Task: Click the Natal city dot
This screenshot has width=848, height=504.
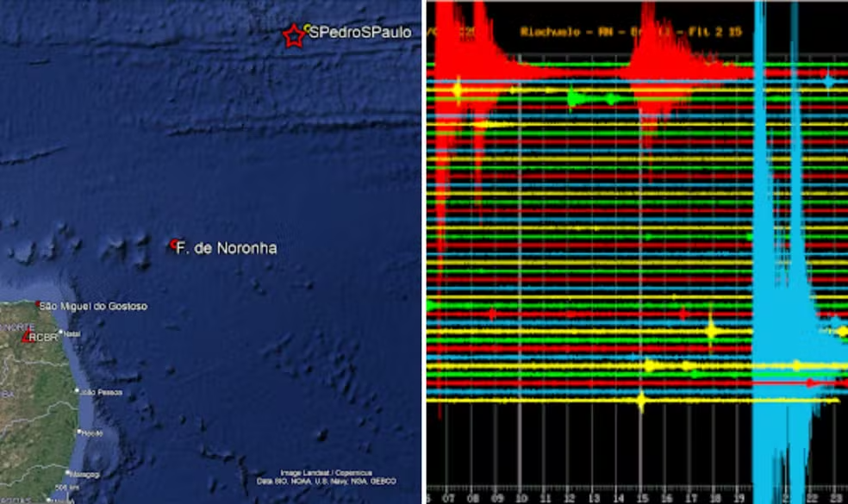Action: 61,333
